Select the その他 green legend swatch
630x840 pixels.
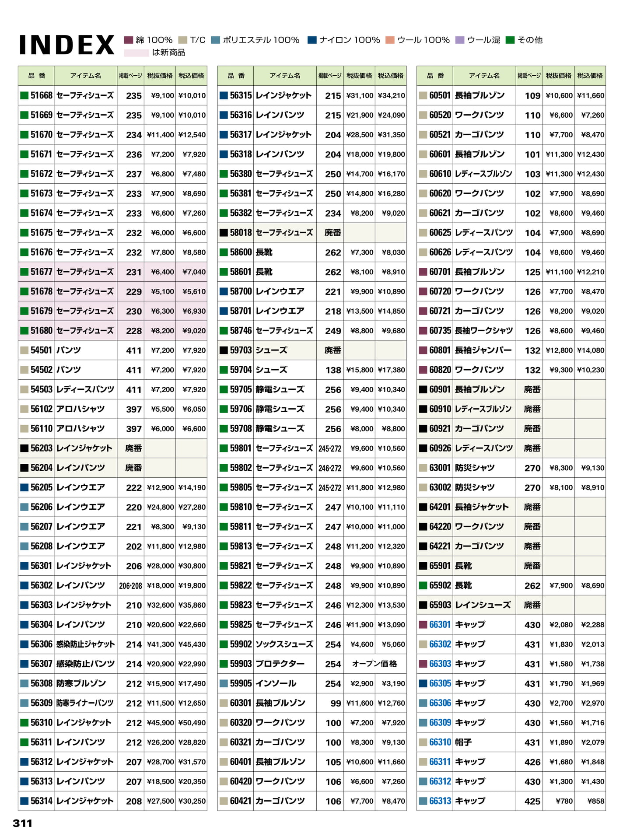[510, 40]
